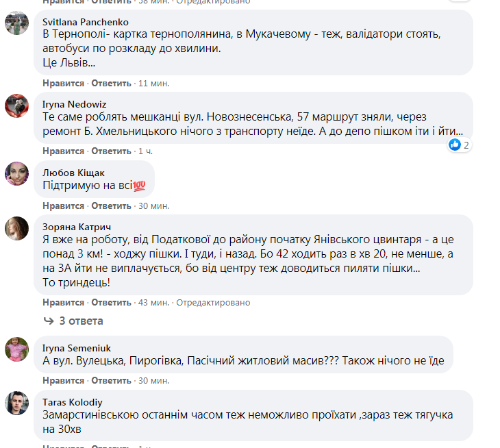This screenshot has width=500, height=448.
Task: Reply to Зоряна Катрич's comment
Action: click(111, 302)
